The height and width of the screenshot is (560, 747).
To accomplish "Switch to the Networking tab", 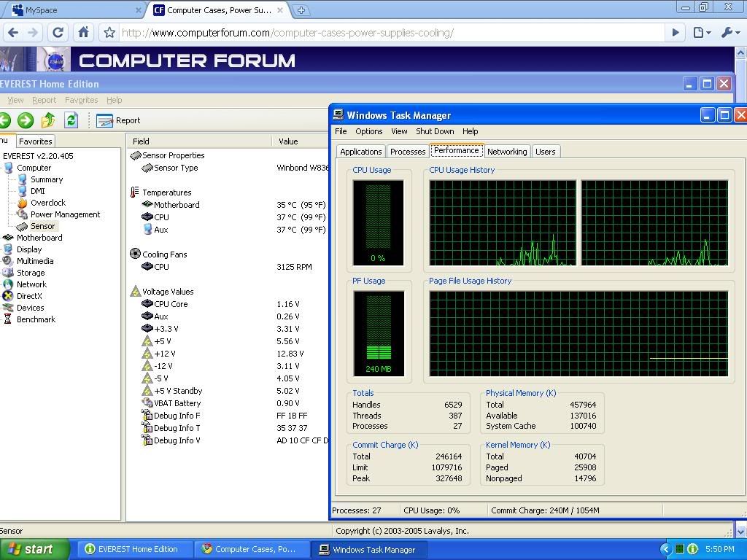I will pyautogui.click(x=507, y=152).
